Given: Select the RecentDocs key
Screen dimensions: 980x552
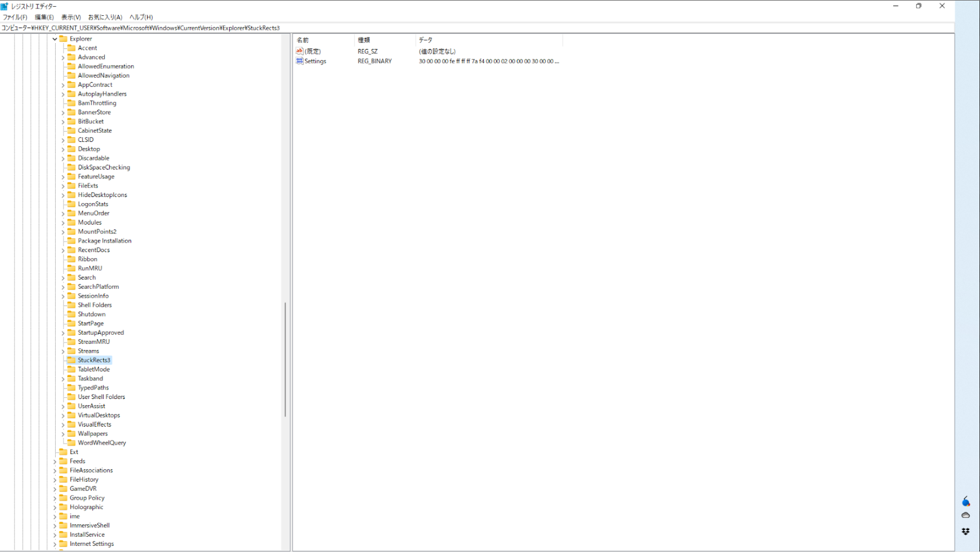Looking at the screenshot, I should 94,250.
